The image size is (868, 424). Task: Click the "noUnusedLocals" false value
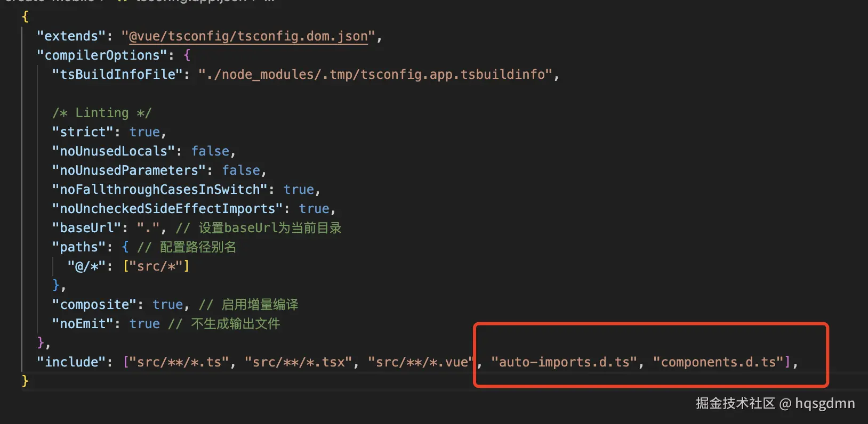[x=210, y=151]
